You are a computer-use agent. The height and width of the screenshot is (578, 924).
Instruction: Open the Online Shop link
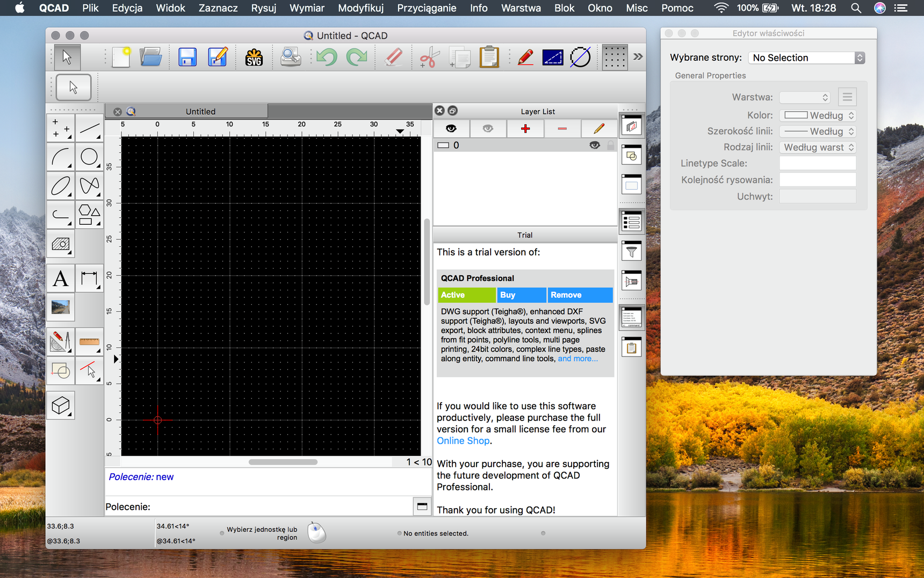click(463, 441)
